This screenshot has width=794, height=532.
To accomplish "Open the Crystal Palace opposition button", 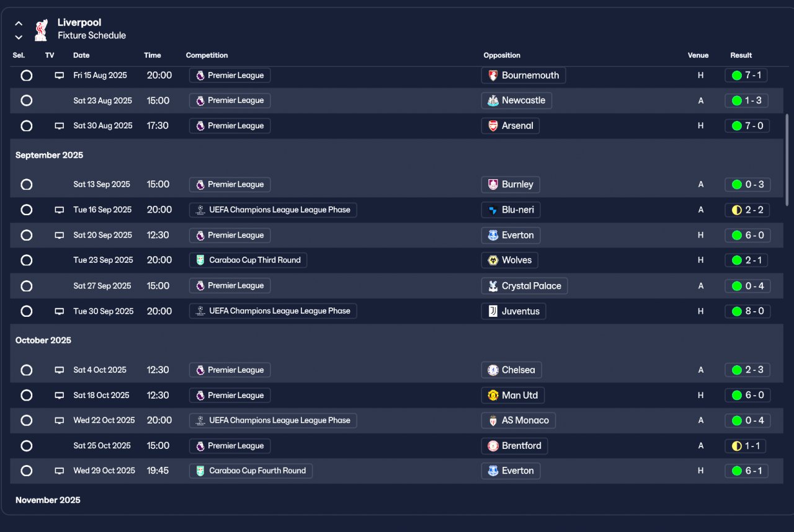I will 524,286.
